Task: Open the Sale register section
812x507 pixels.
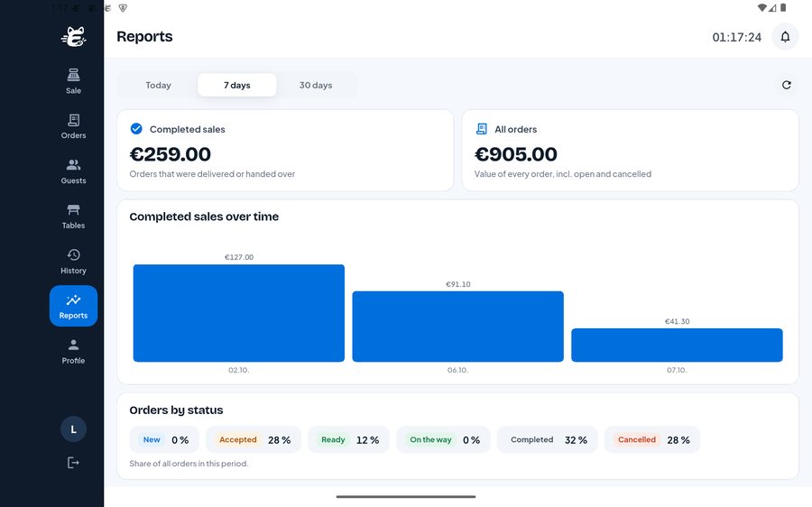Action: (73, 81)
